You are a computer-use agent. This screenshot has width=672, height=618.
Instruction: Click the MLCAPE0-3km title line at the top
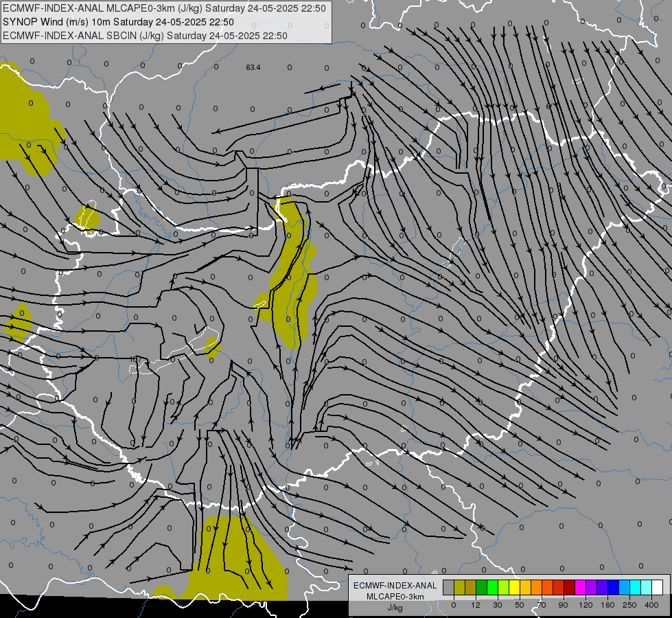click(164, 8)
